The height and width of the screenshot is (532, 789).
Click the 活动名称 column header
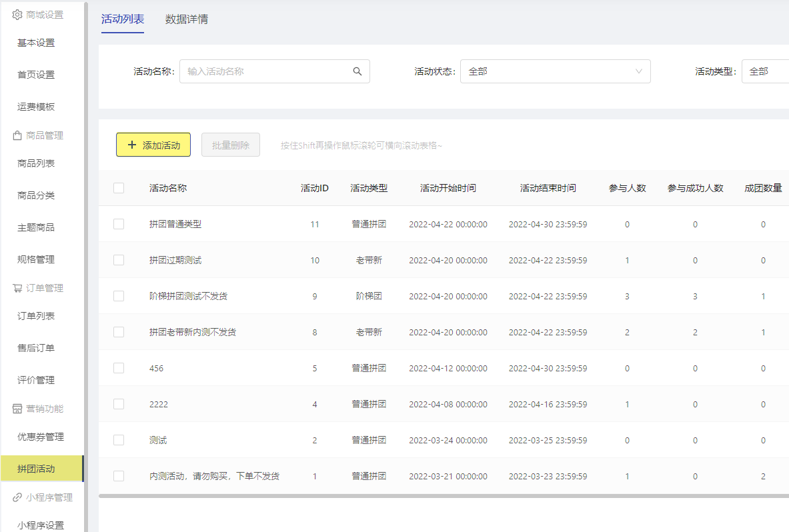tap(168, 188)
